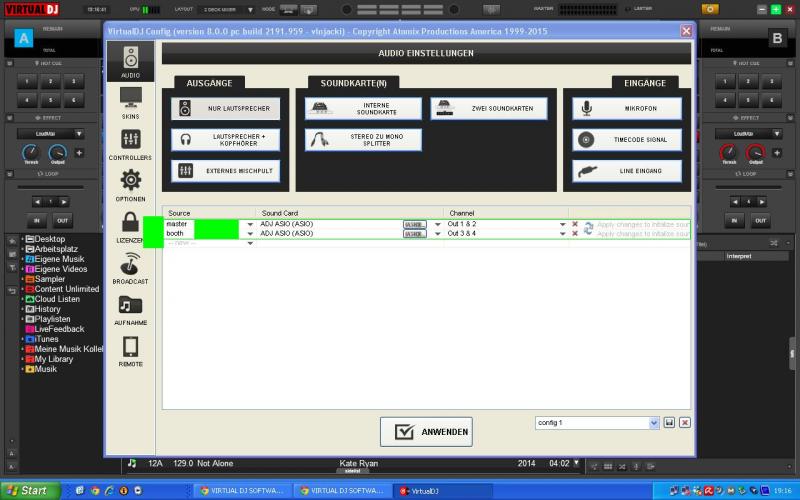Click the refresh arrows icon beside master row
800x500 pixels.
[588, 228]
